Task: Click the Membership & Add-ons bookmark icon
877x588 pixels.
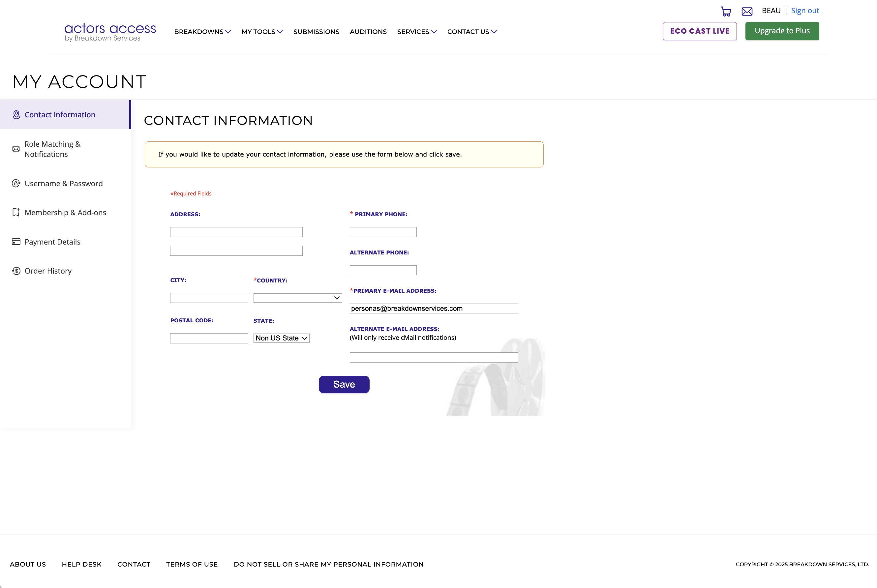Action: (x=16, y=213)
